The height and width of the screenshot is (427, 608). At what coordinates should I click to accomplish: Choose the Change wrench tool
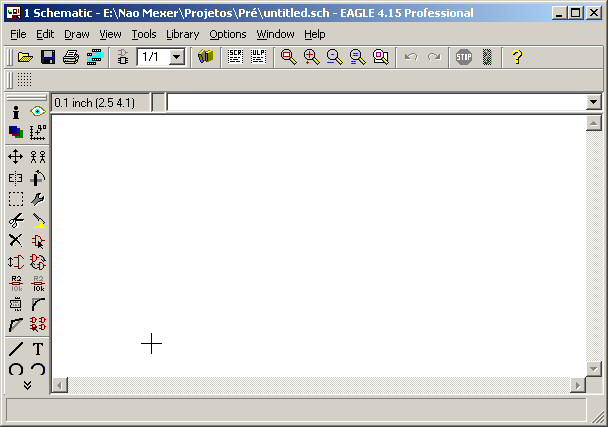38,199
